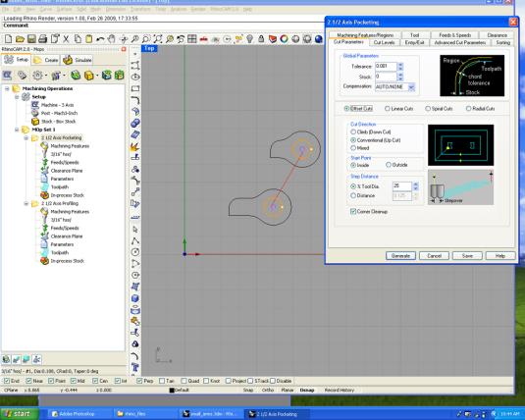The width and height of the screenshot is (525, 420).
Task: Click the Help button in the Pocketing dialog
Action: 499,256
